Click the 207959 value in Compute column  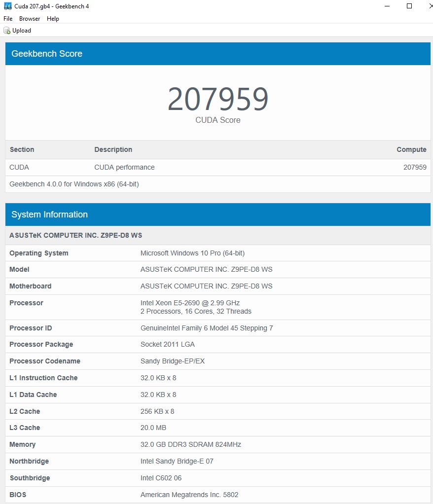(415, 167)
